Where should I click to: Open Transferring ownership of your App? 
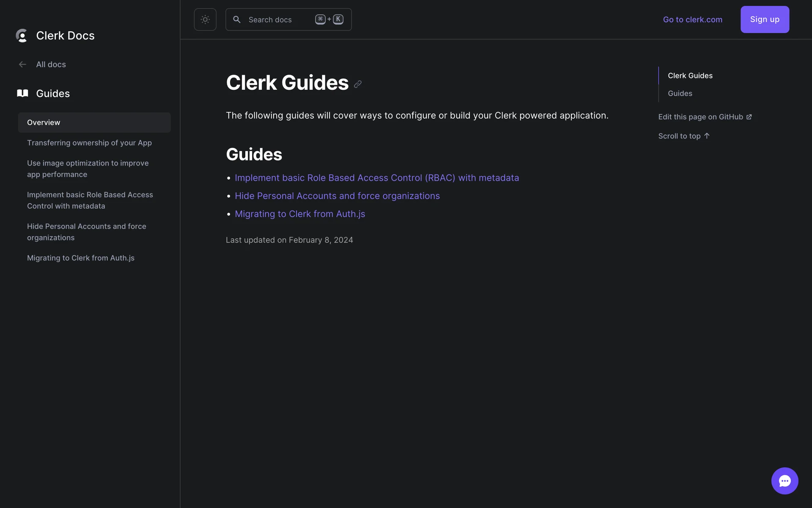click(89, 143)
